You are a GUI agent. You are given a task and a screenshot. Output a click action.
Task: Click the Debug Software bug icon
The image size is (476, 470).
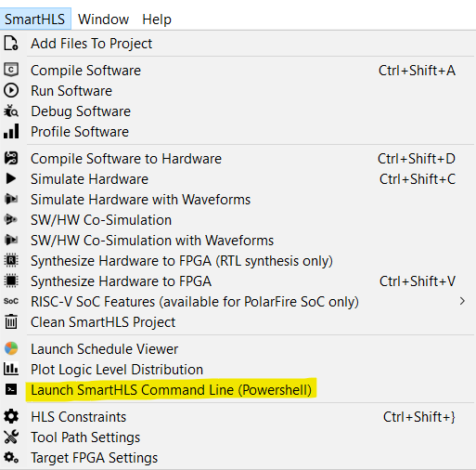coord(11,111)
